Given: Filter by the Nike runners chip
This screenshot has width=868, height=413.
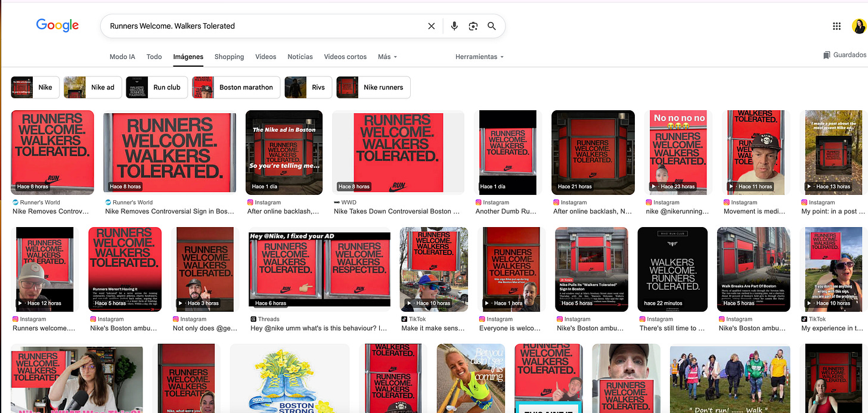Looking at the screenshot, I should tap(373, 87).
